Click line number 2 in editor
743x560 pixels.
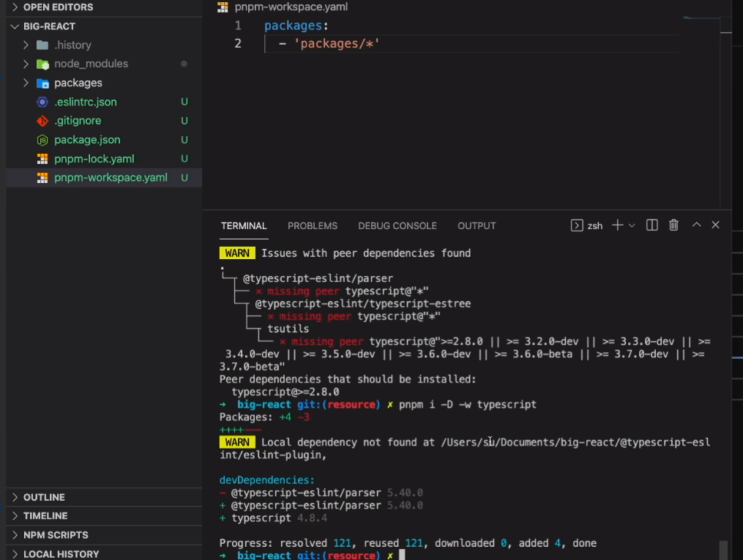tap(238, 44)
